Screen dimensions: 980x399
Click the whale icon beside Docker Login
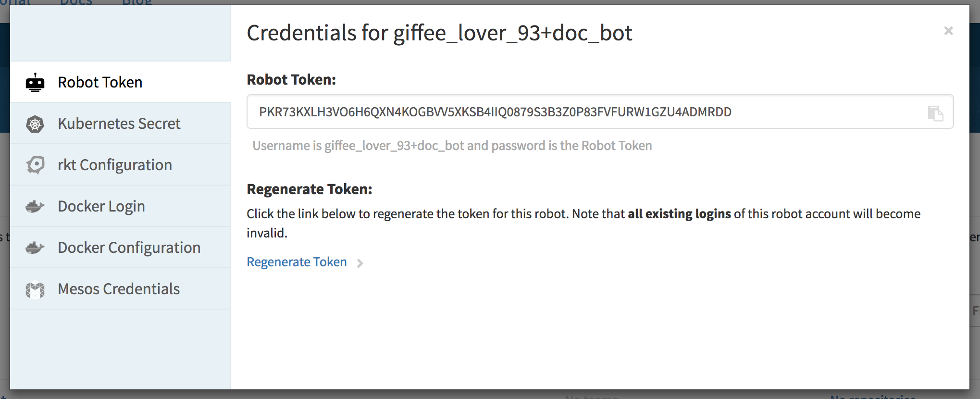pyautogui.click(x=35, y=207)
